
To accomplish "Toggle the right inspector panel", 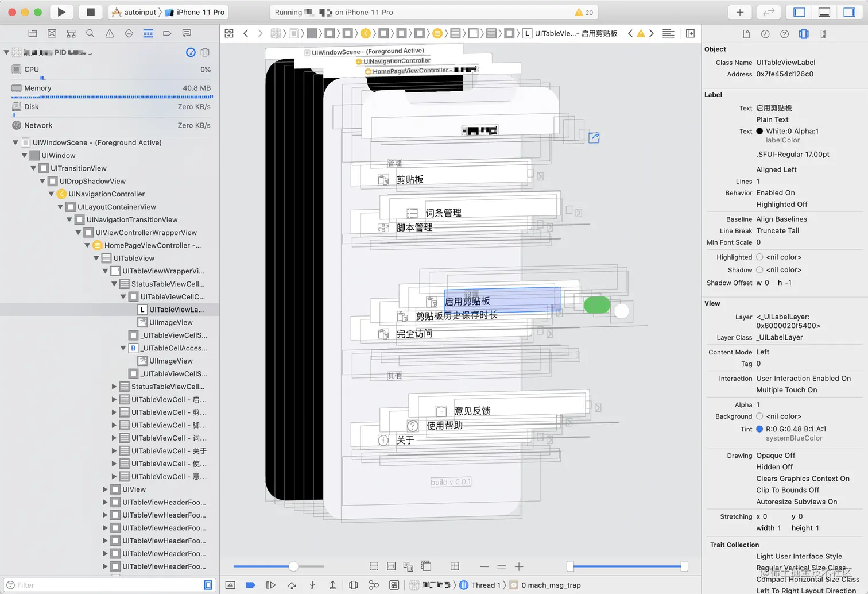I will click(850, 12).
